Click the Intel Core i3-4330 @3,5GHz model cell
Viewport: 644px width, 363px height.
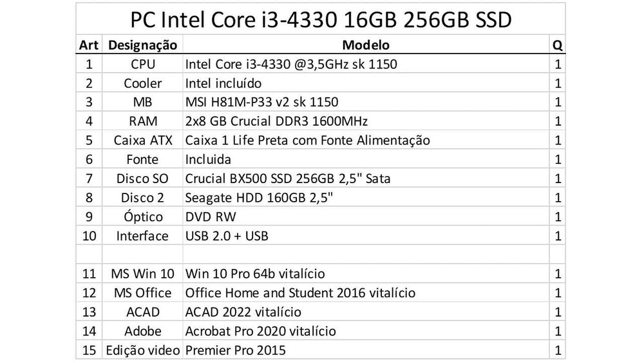click(291, 64)
